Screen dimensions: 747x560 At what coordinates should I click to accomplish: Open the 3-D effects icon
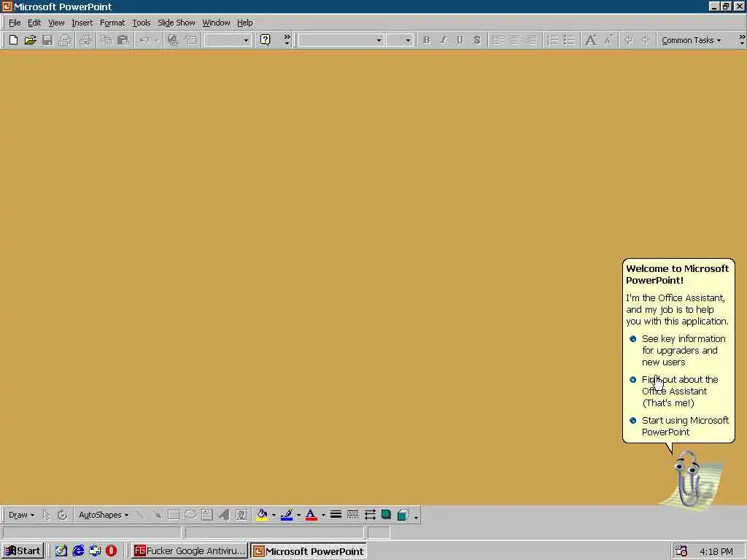[x=403, y=515]
